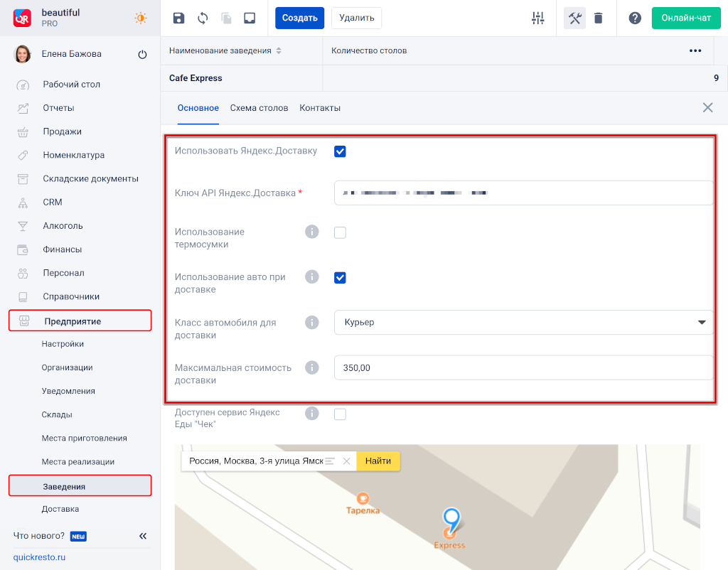This screenshot has width=728, height=570.
Task: Switch to the Схема столов tab
Action: click(x=259, y=108)
